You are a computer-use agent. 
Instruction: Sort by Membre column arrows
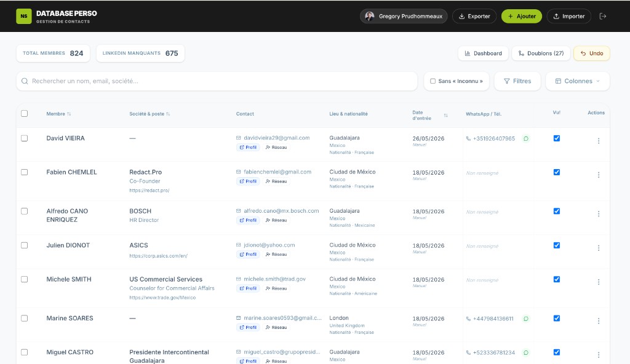[x=69, y=114]
